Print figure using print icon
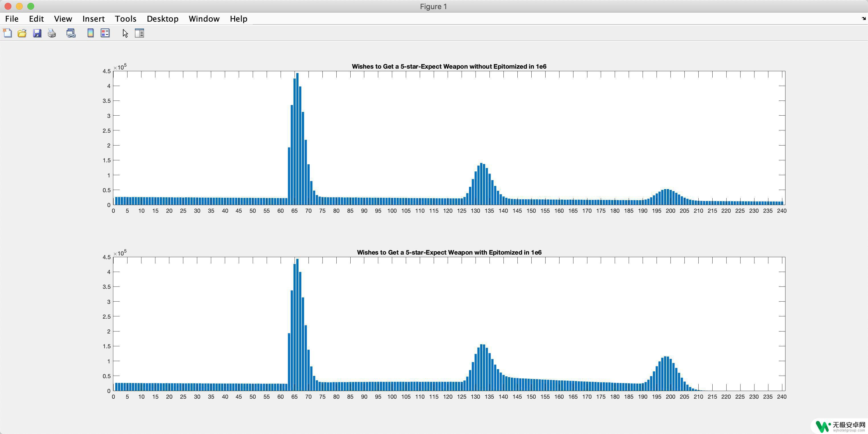This screenshot has width=868, height=434. coord(52,33)
